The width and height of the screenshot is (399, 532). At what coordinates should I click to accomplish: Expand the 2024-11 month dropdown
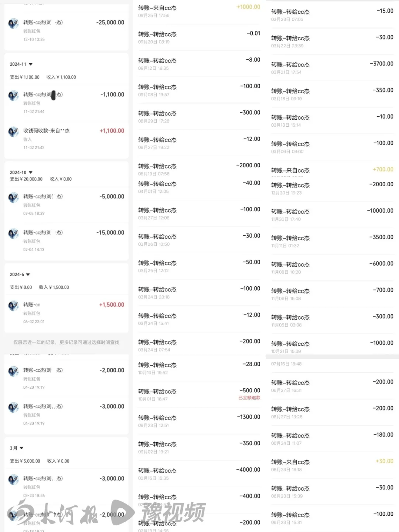[x=31, y=64]
